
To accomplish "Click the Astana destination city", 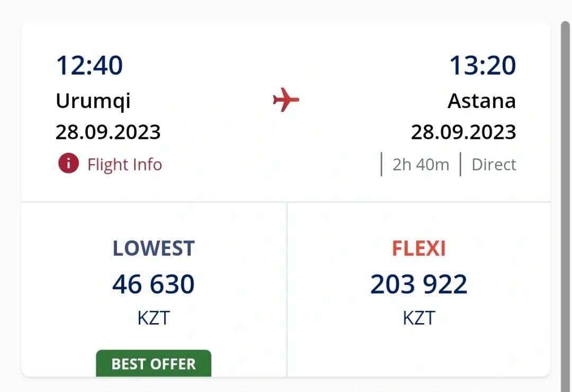I will click(x=481, y=101).
